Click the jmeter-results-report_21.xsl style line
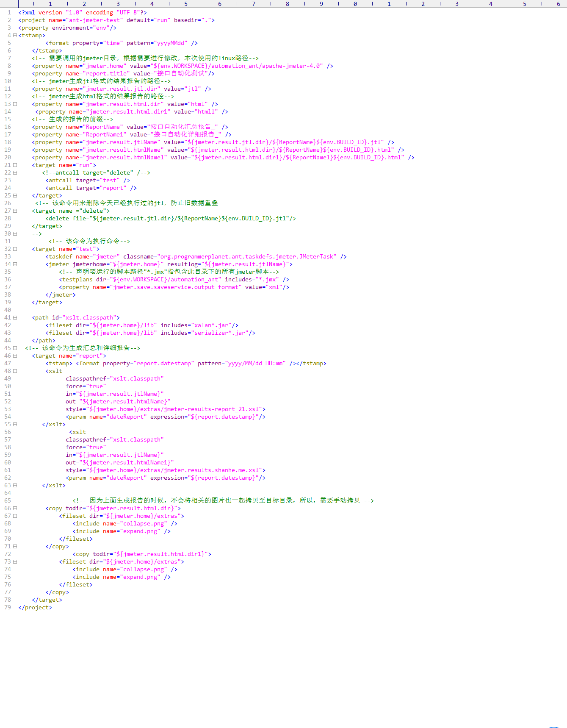The height and width of the screenshot is (728, 567). pyautogui.click(x=166, y=409)
